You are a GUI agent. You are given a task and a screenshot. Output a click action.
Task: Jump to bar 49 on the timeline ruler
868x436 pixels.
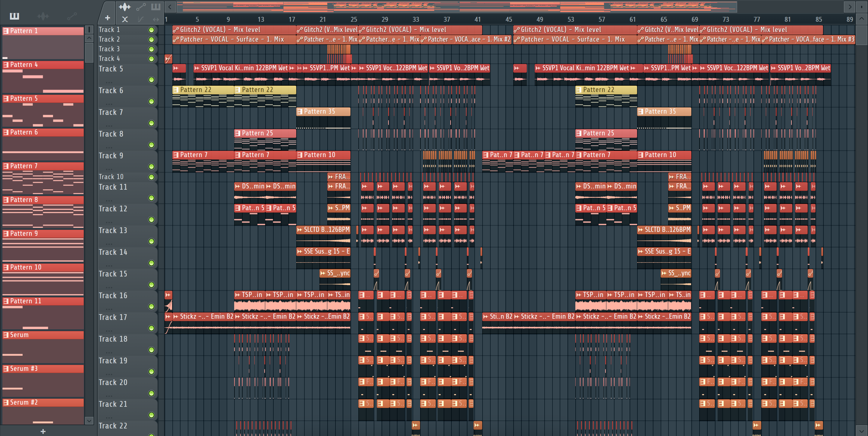tap(540, 20)
